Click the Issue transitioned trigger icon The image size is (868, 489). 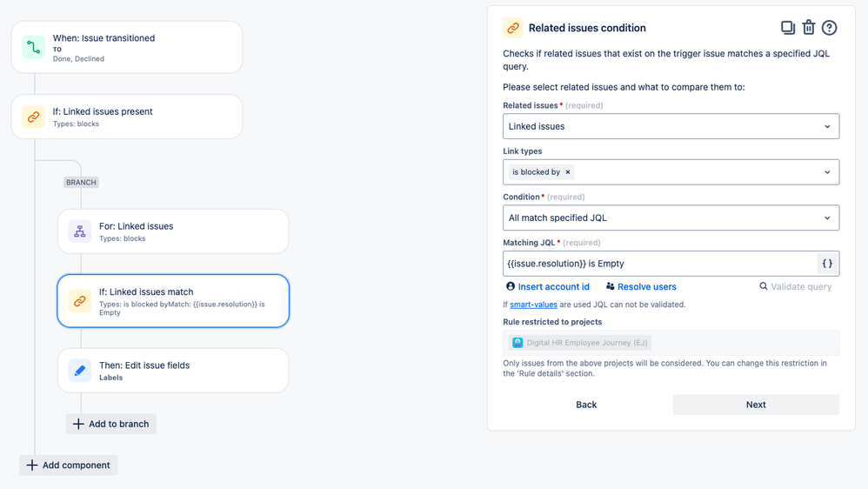pyautogui.click(x=34, y=47)
